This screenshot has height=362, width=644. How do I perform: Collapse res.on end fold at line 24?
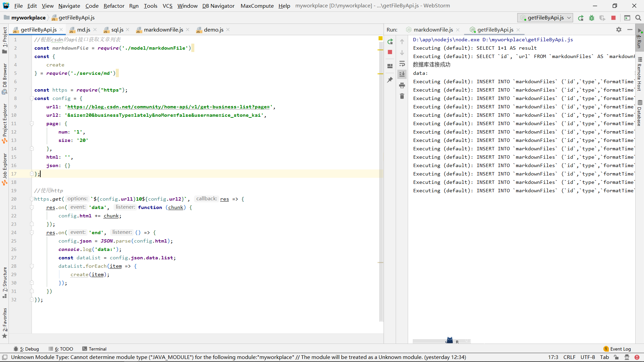tap(32, 232)
